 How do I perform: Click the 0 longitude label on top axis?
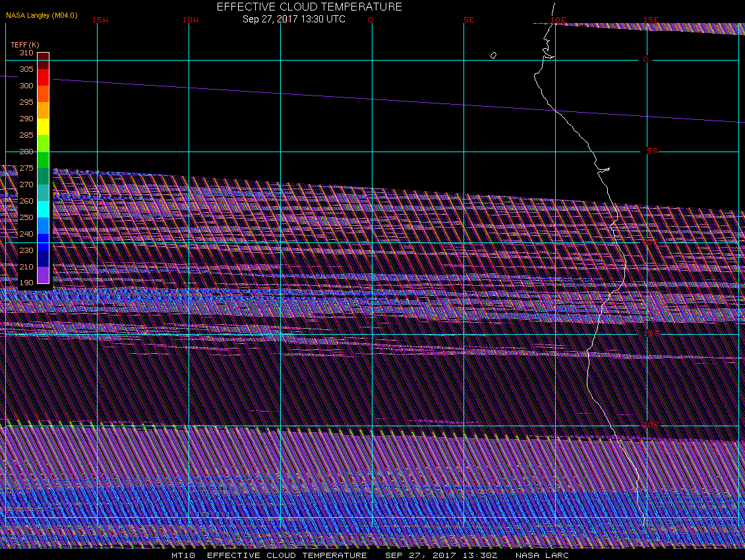tap(371, 20)
